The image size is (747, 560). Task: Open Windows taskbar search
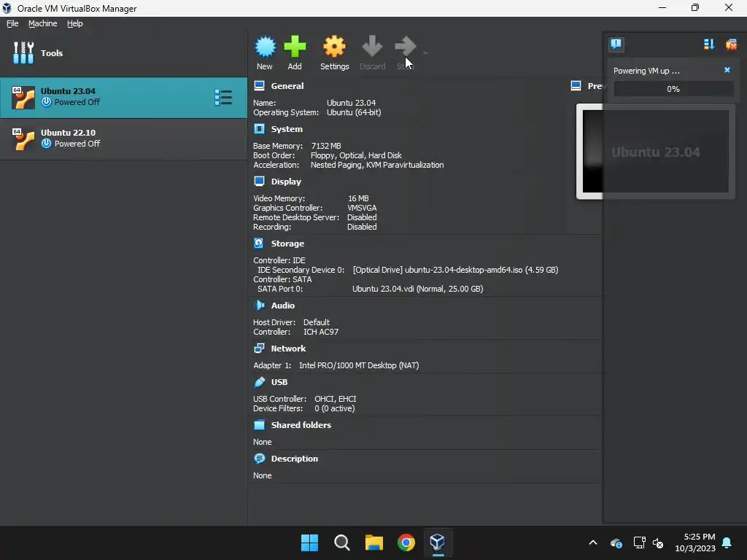click(342, 542)
